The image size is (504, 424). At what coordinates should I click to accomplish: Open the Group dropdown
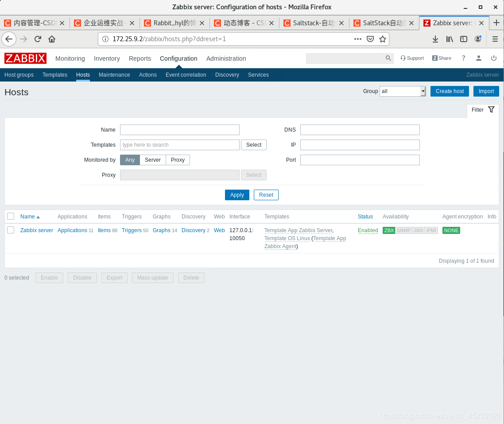pyautogui.click(x=403, y=91)
